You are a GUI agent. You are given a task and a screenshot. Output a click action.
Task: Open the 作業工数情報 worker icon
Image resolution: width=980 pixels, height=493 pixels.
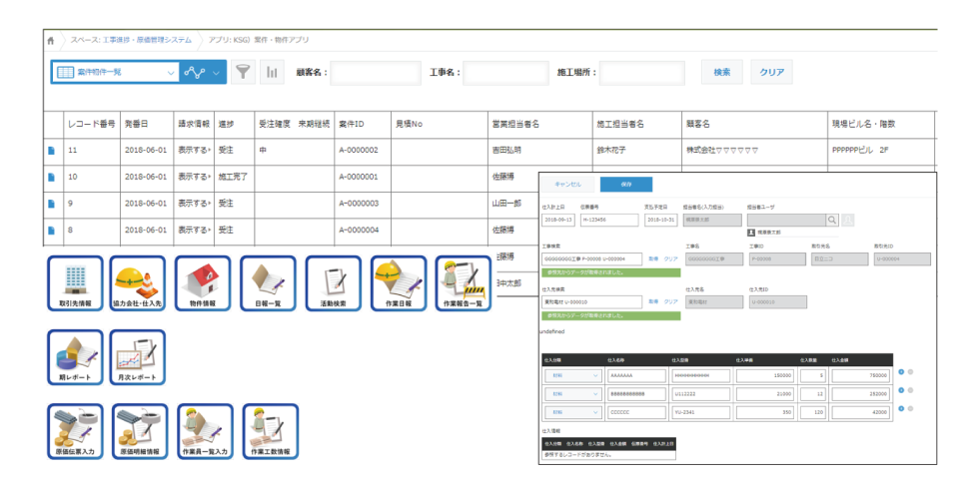tap(268, 431)
